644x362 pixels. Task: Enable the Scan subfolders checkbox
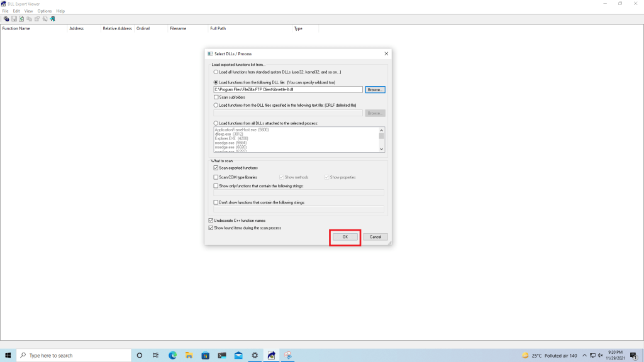click(x=216, y=97)
